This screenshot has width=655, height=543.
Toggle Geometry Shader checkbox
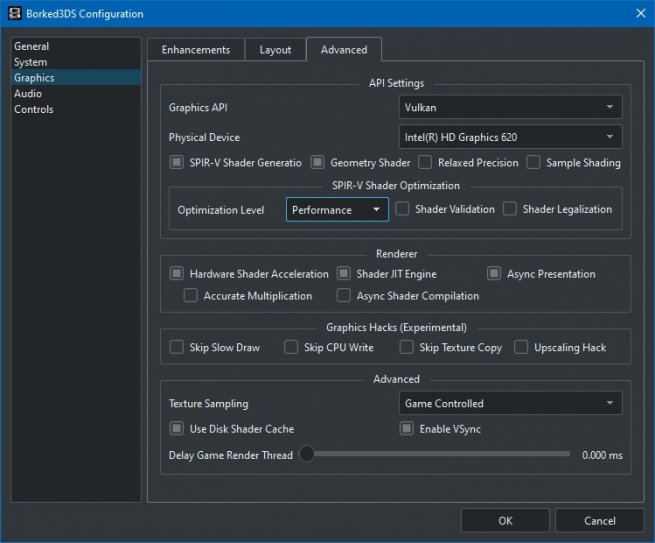point(317,162)
